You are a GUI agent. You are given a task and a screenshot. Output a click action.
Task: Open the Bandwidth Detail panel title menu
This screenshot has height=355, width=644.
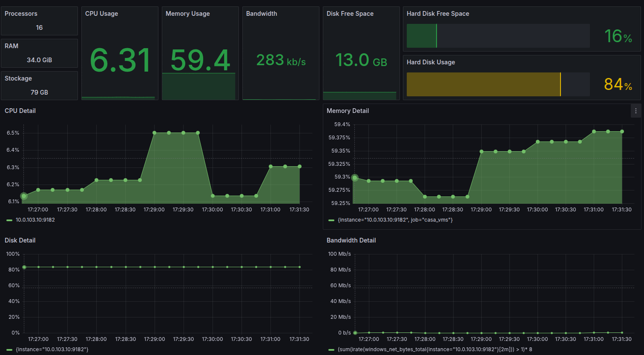(x=351, y=240)
